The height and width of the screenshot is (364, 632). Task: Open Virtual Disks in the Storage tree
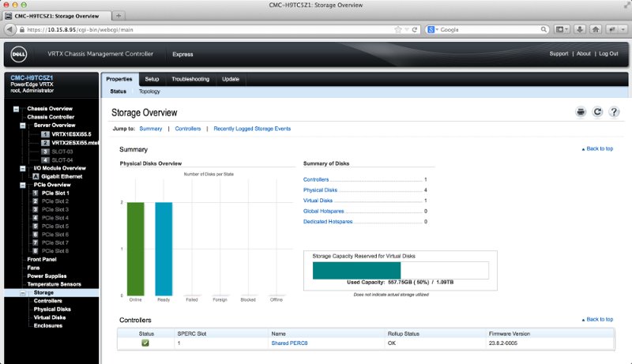50,317
